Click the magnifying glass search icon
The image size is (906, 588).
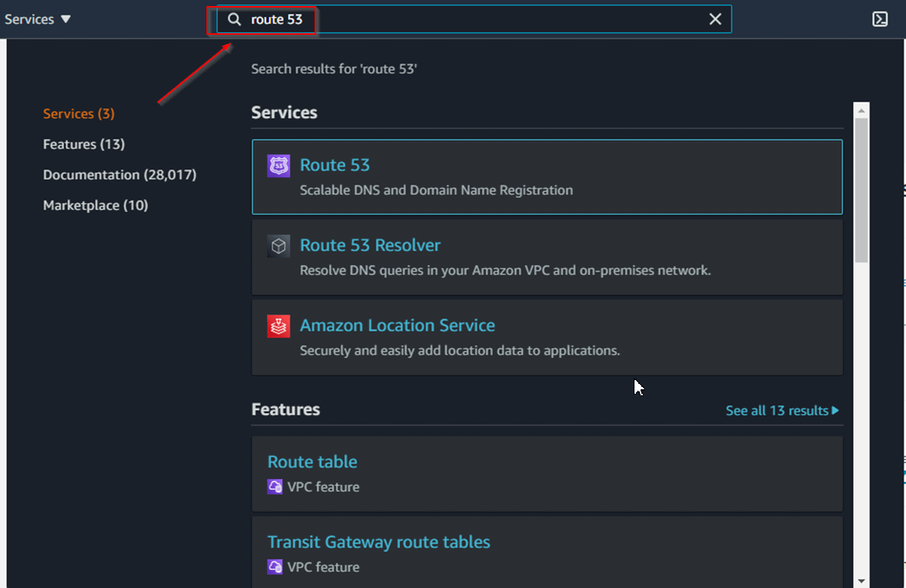click(234, 19)
